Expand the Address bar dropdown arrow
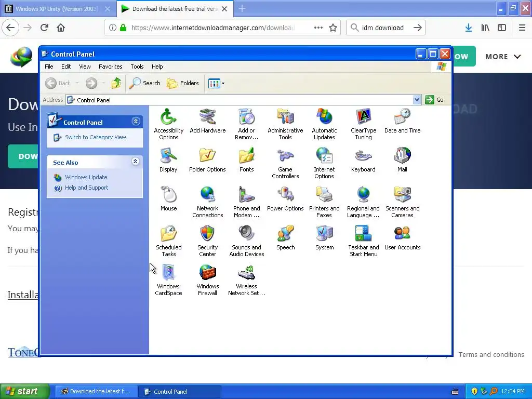 tap(417, 100)
